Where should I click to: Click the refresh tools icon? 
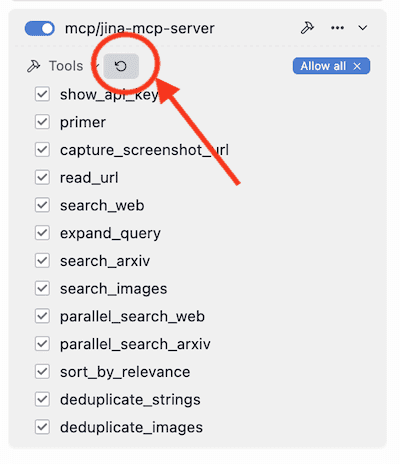(121, 66)
